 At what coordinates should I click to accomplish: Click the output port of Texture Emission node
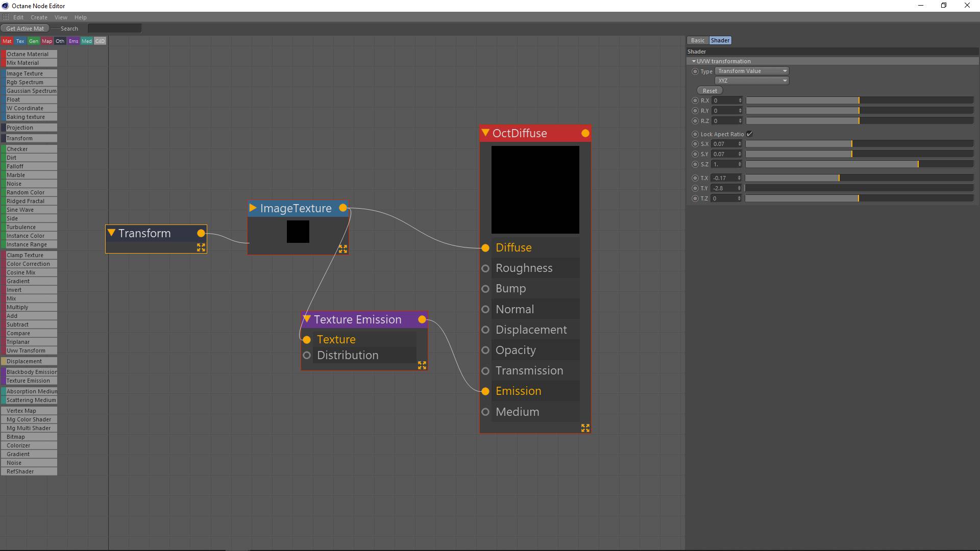[x=422, y=319]
